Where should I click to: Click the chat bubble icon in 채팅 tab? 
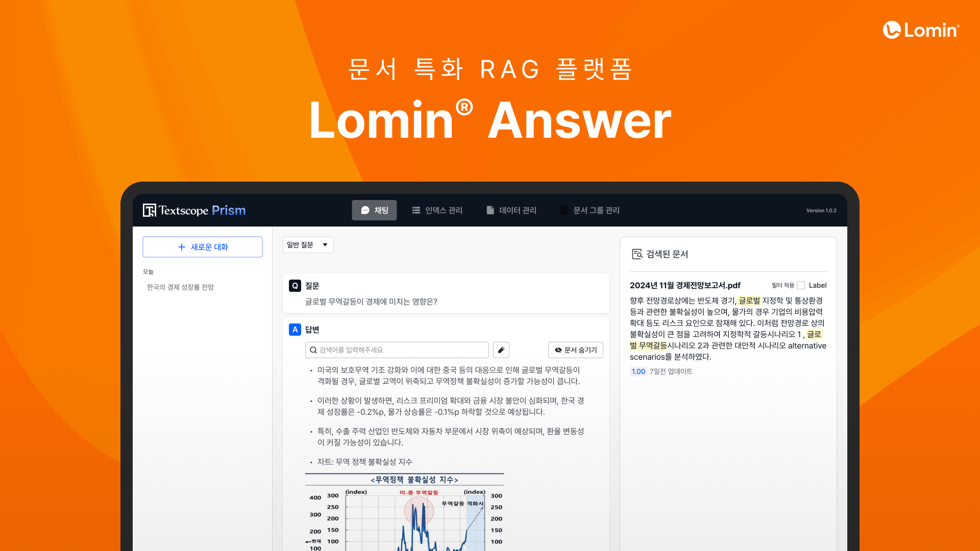click(365, 210)
